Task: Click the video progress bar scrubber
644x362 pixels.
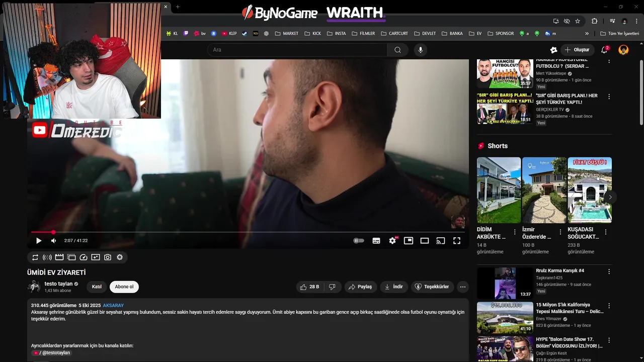Action: coord(53,232)
